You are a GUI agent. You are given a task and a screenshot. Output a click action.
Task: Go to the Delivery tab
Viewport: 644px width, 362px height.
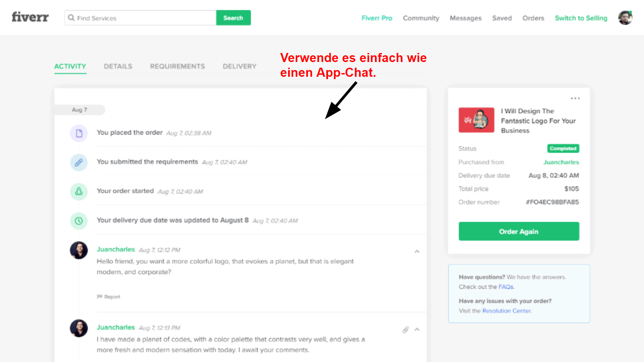239,66
